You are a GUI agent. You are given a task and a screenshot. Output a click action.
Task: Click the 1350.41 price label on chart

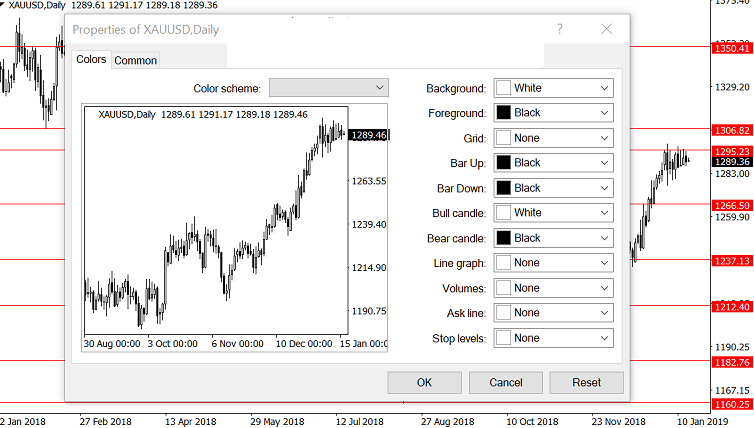(732, 48)
